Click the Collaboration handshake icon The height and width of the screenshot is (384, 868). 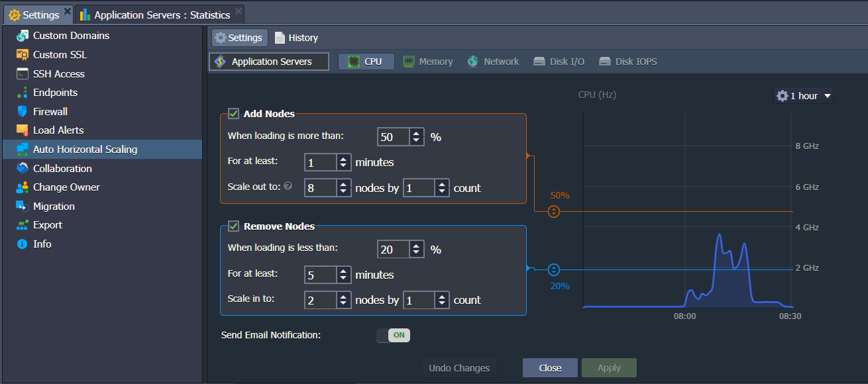click(x=23, y=169)
